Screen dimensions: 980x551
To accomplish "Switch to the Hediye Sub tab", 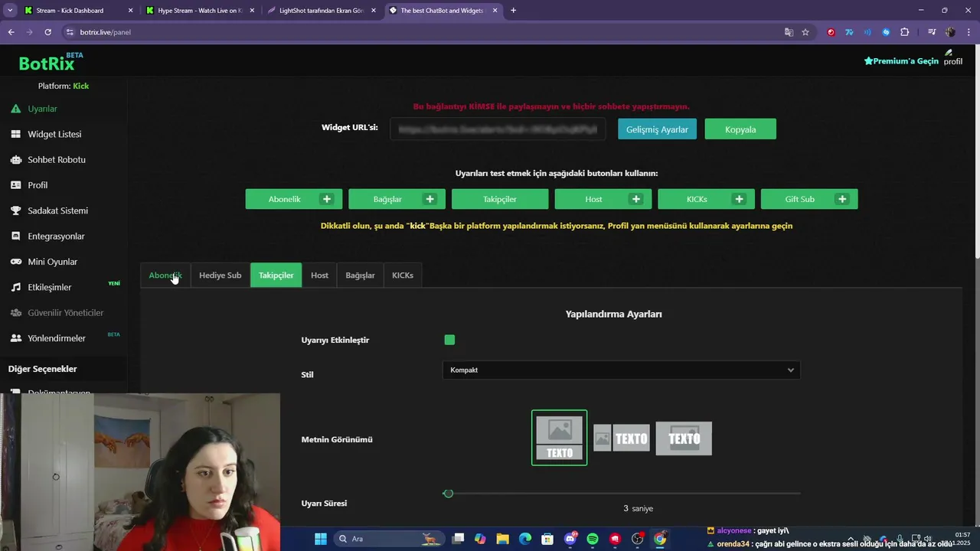I will pyautogui.click(x=220, y=275).
